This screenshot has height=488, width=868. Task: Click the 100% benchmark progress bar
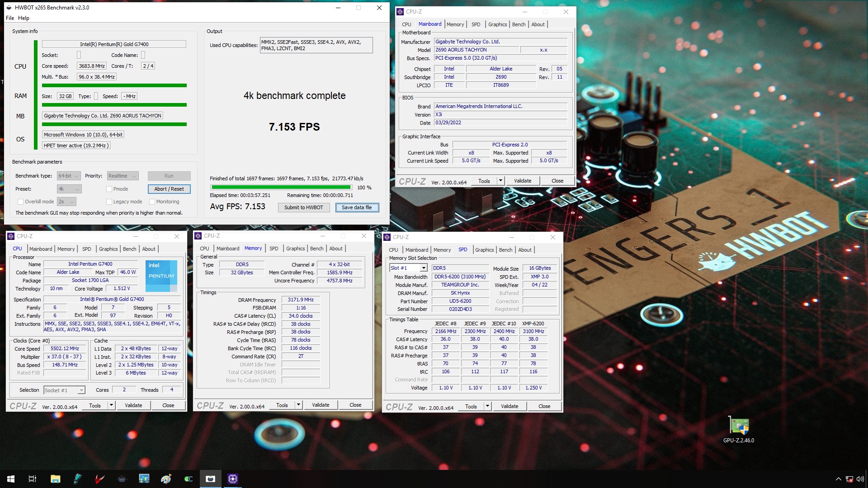[x=281, y=187]
